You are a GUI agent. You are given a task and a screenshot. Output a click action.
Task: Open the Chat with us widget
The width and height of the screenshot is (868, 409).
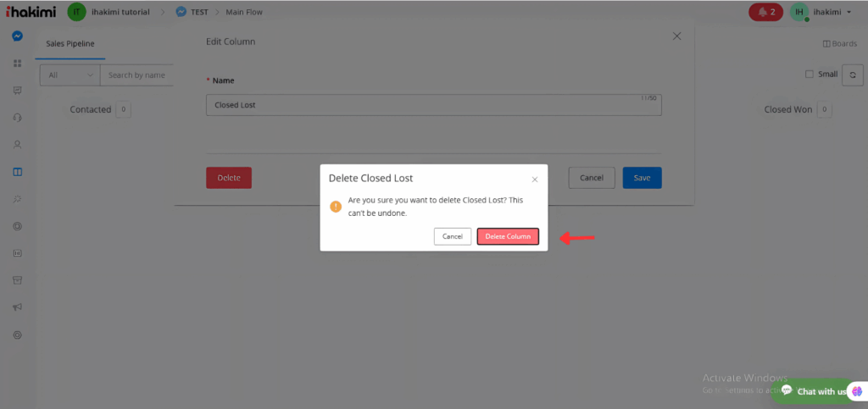[820, 391]
